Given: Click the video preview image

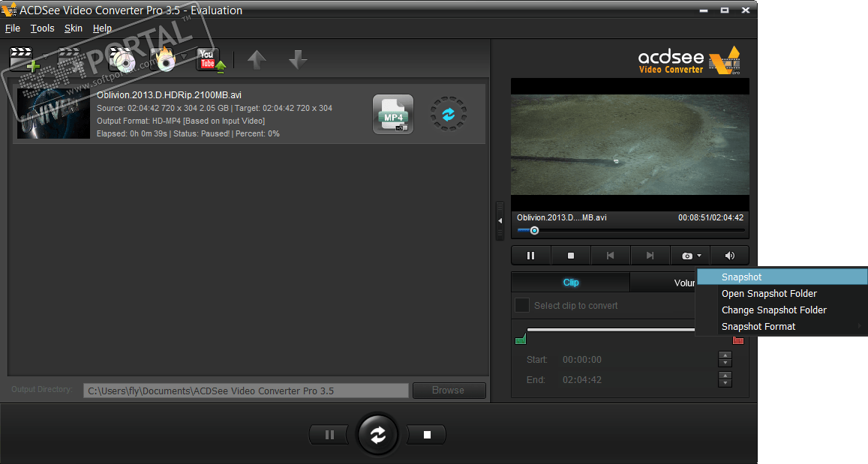Looking at the screenshot, I should (630, 145).
